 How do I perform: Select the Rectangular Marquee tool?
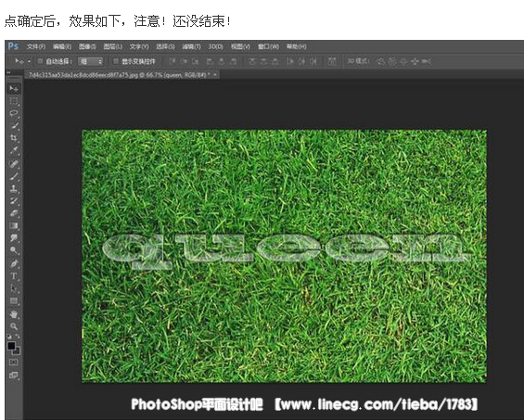pos(14,101)
